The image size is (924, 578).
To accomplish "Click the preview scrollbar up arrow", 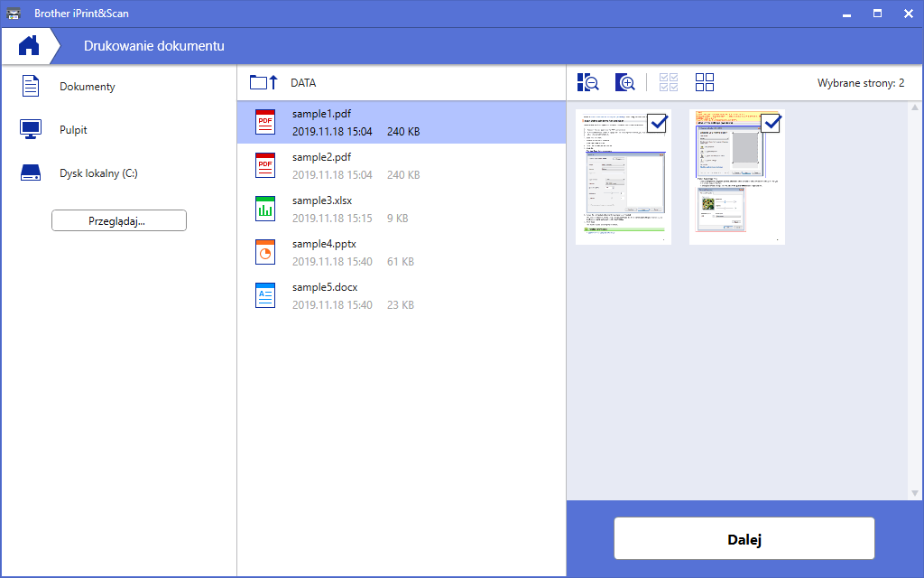I will pos(915,107).
